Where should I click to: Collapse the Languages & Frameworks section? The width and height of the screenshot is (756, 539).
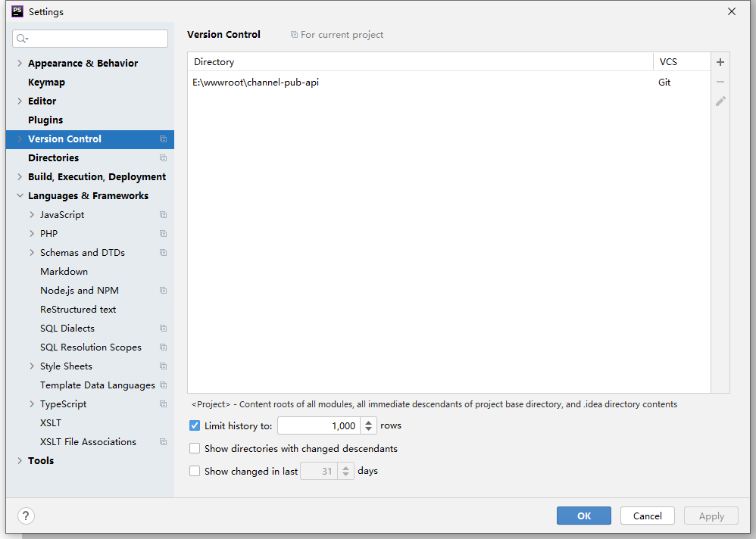pyautogui.click(x=20, y=196)
